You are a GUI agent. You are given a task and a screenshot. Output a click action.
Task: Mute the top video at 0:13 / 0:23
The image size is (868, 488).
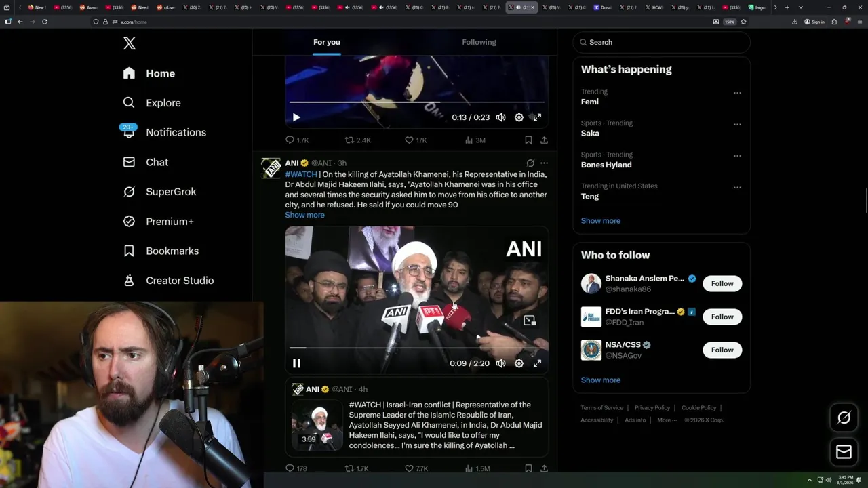500,117
